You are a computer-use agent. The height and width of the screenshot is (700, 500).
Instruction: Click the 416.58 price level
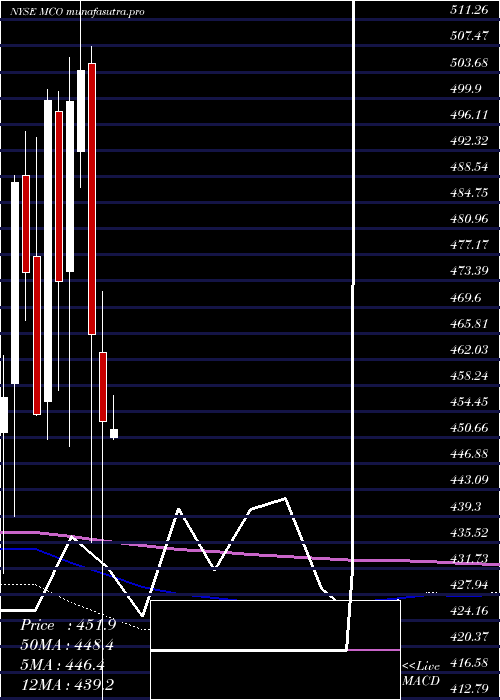point(469,662)
